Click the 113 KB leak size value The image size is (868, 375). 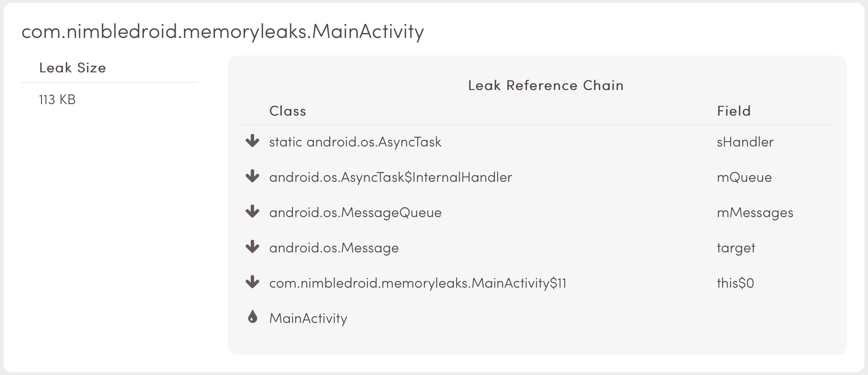57,100
